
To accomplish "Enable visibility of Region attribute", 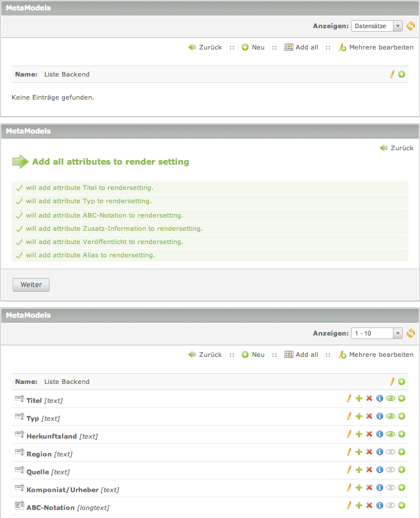I will click(391, 452).
